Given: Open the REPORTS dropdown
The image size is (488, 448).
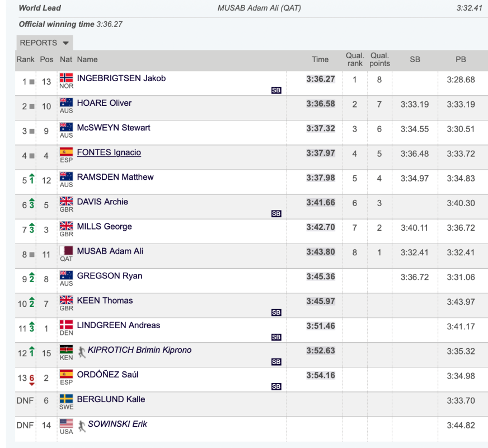Looking at the screenshot, I should 45,43.
